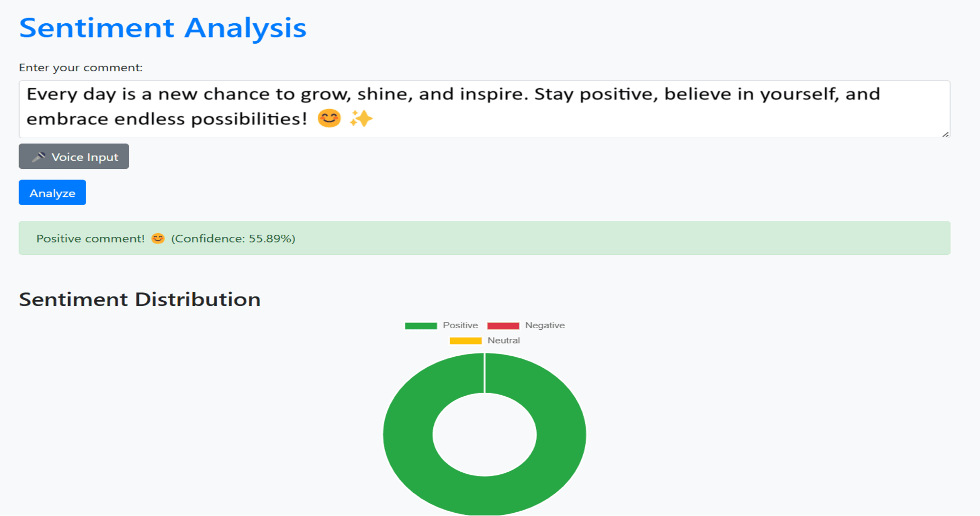Click the Sentiment Distribution section heading
Screen dimensions: 980x516
pyautogui.click(x=139, y=299)
